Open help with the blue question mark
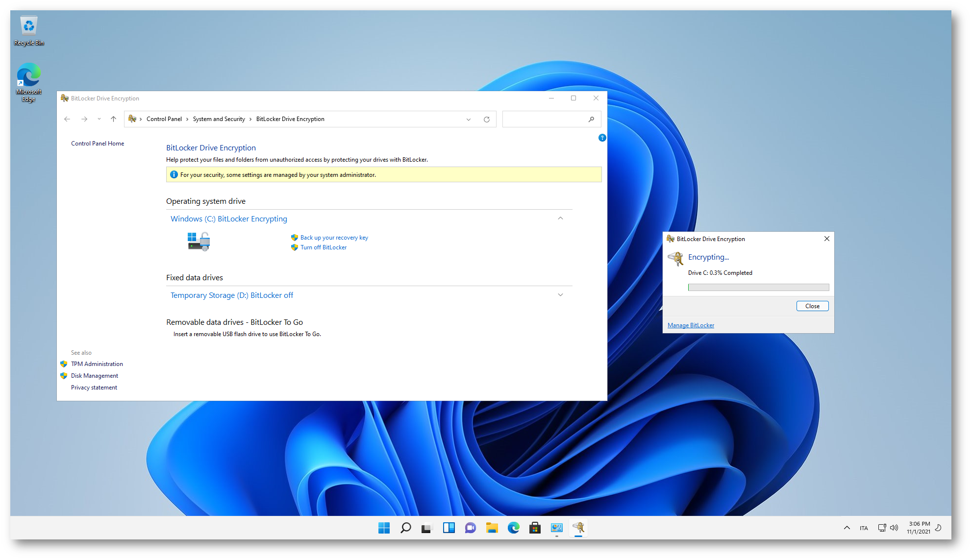 602,138
